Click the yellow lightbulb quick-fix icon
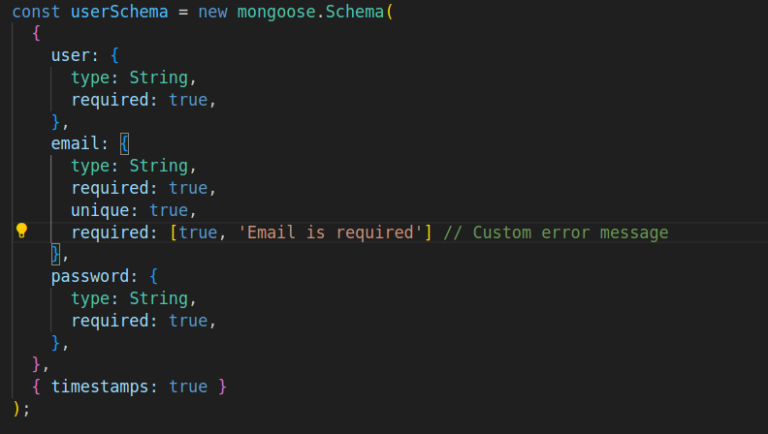Image resolution: width=768 pixels, height=434 pixels. (x=22, y=230)
